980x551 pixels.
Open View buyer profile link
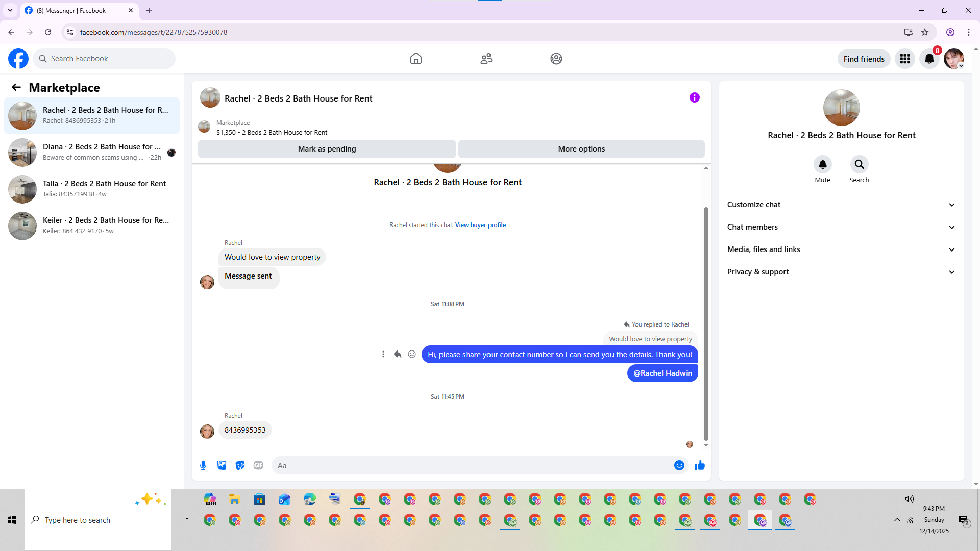click(480, 225)
